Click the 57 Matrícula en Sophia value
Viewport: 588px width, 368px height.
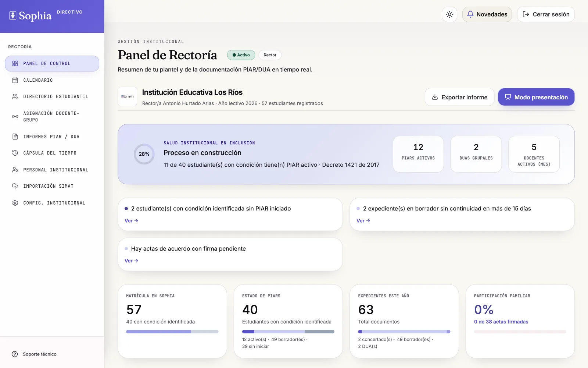(x=134, y=309)
